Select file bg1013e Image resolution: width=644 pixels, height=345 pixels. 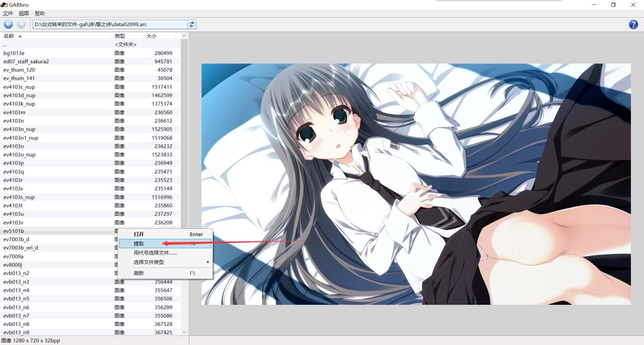tap(90, 53)
